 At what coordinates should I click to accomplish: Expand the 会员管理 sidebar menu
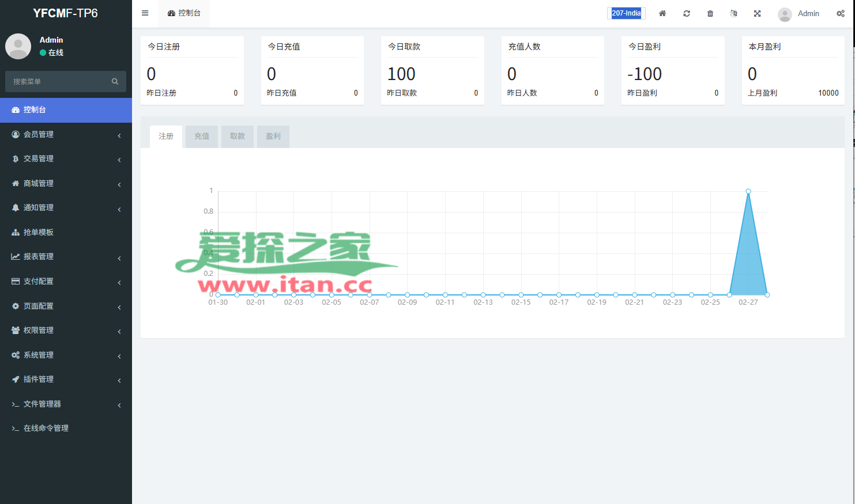pos(66,134)
